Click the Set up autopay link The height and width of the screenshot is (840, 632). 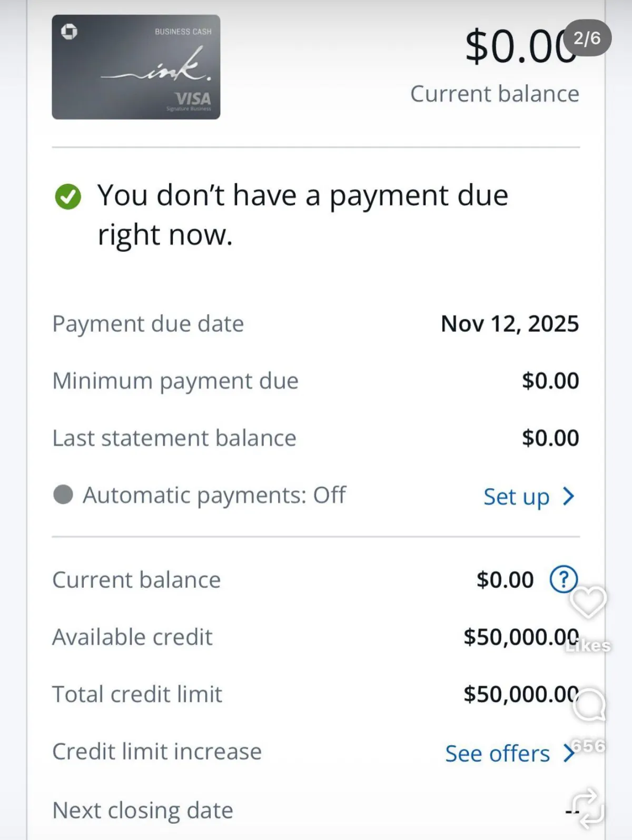(x=516, y=496)
